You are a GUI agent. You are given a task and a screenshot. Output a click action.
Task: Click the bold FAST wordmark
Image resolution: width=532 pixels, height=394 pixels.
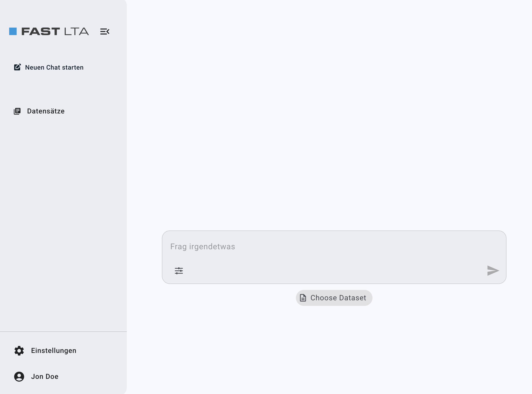pyautogui.click(x=40, y=32)
